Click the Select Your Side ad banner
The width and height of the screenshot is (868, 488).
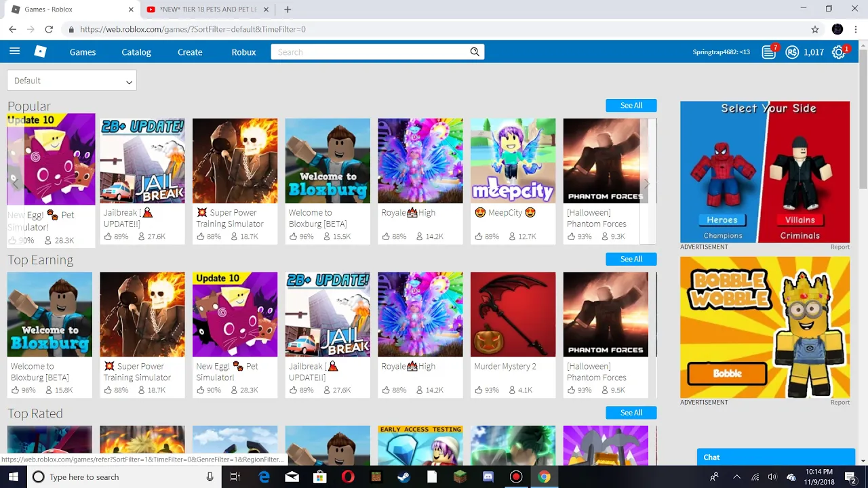[765, 172]
